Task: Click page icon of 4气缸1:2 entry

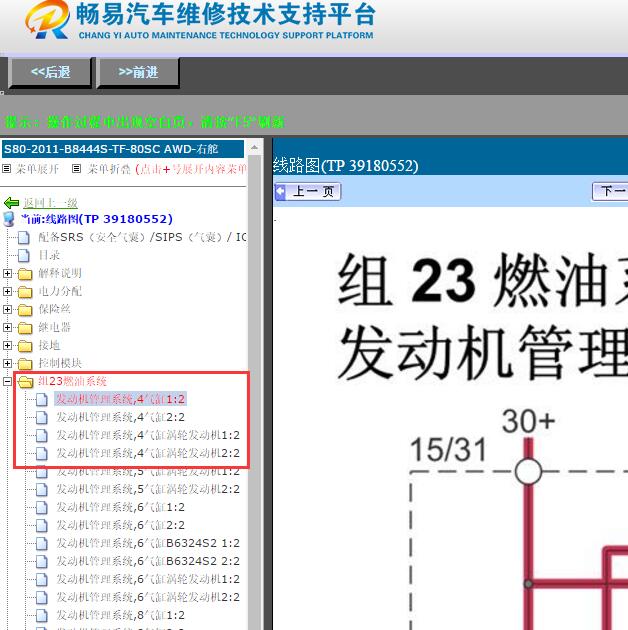Action: (x=41, y=399)
